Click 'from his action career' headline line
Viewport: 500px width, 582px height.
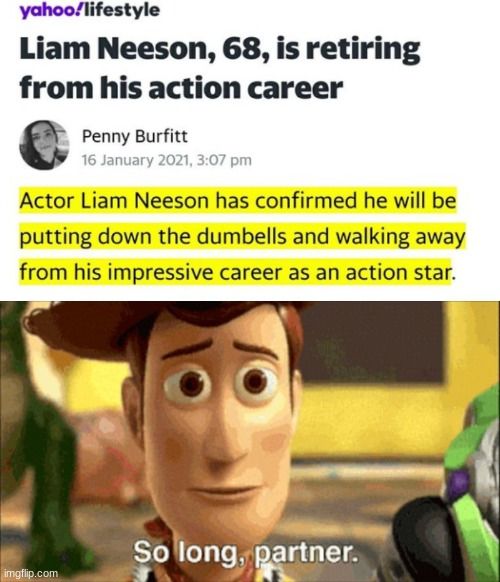(x=181, y=88)
